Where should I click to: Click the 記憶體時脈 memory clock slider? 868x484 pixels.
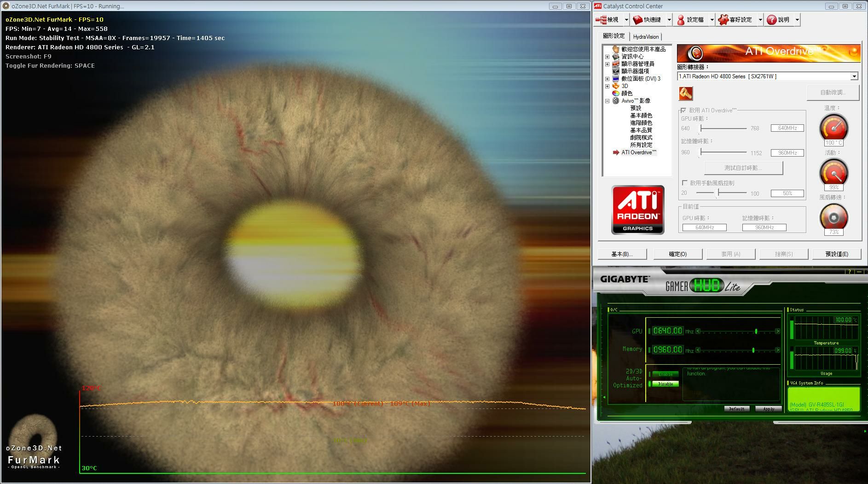723,152
